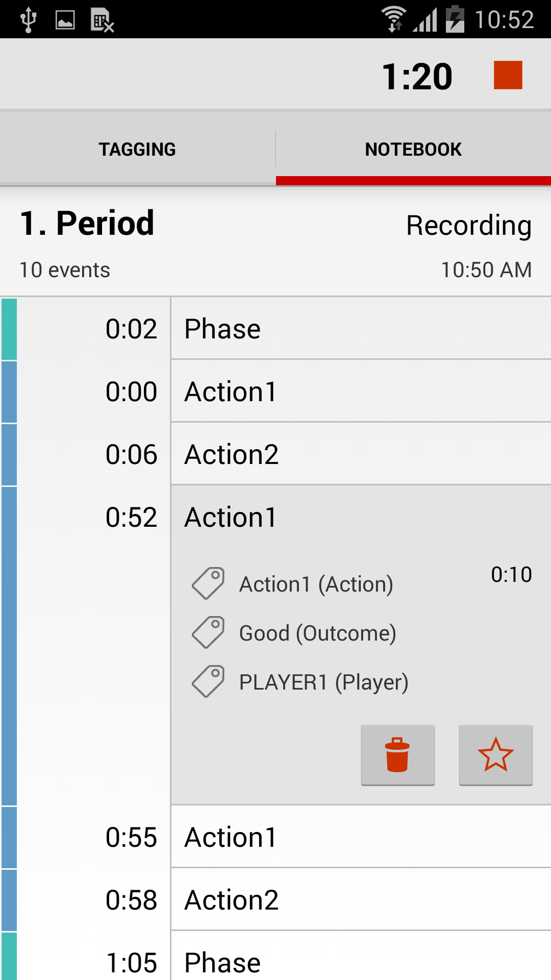
Task: Click the tag icon beside Action1 (Action)
Action: point(208,583)
